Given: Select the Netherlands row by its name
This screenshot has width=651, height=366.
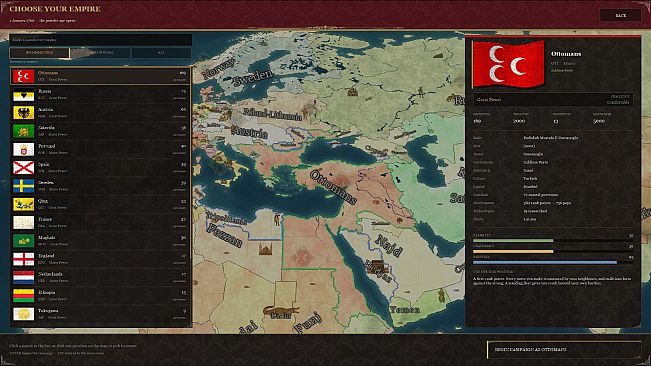Looking at the screenshot, I should [50, 274].
